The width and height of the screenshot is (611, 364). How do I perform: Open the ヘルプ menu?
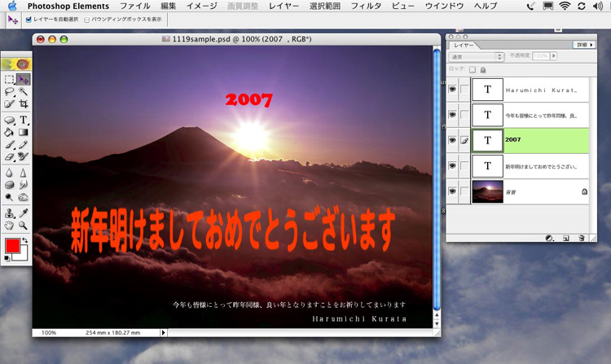pyautogui.click(x=486, y=6)
